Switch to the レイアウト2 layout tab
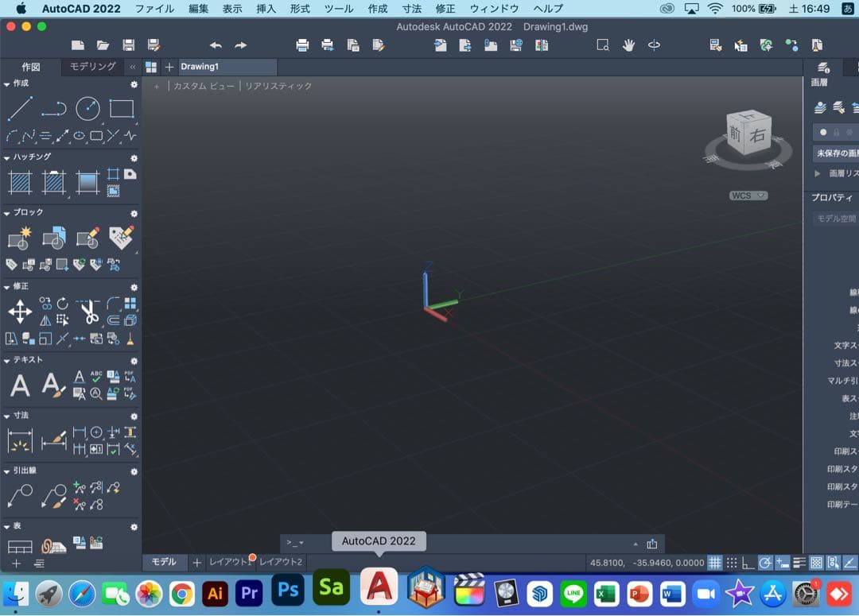Image resolution: width=859 pixels, height=616 pixels. [281, 562]
